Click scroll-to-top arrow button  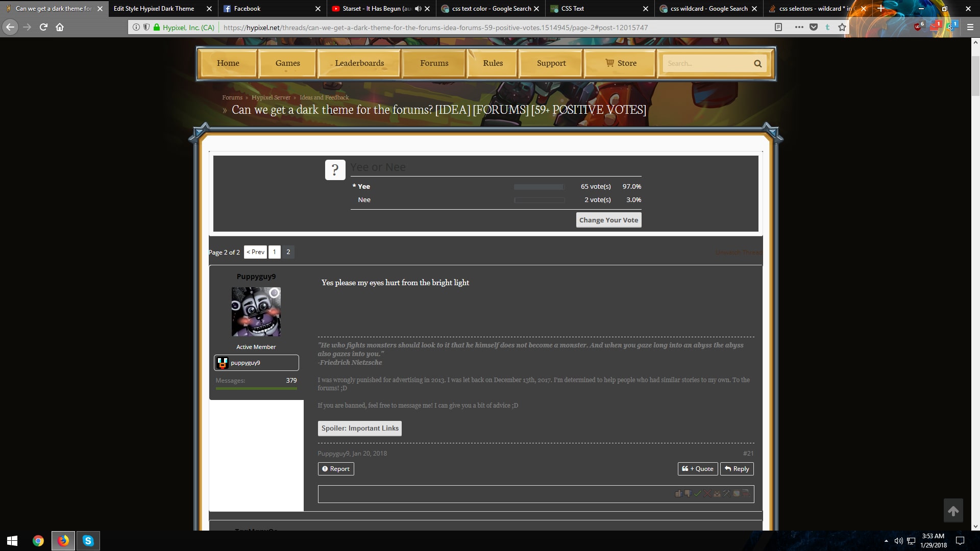pos(953,511)
